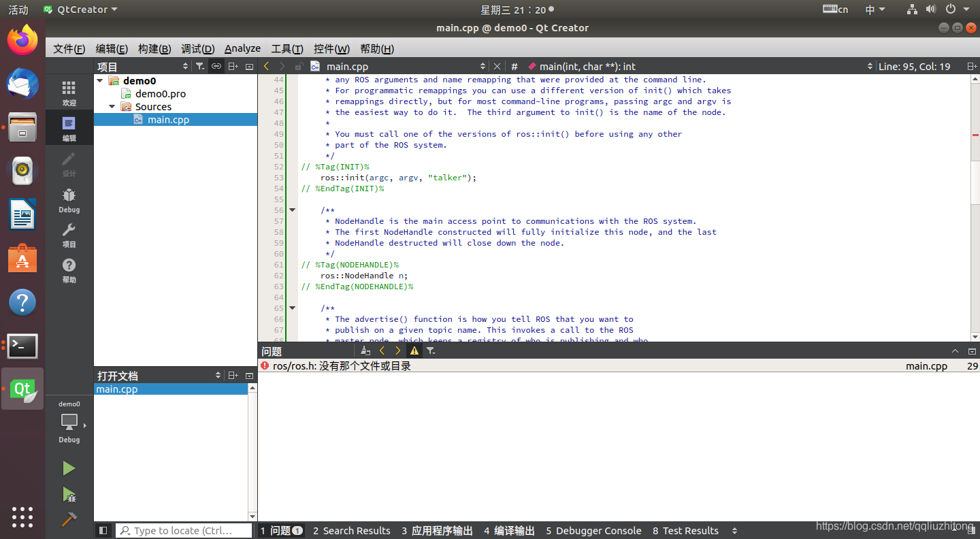This screenshot has width=980, height=539.
Task: Switch to 1 问题 output tab
Action: pyautogui.click(x=281, y=531)
